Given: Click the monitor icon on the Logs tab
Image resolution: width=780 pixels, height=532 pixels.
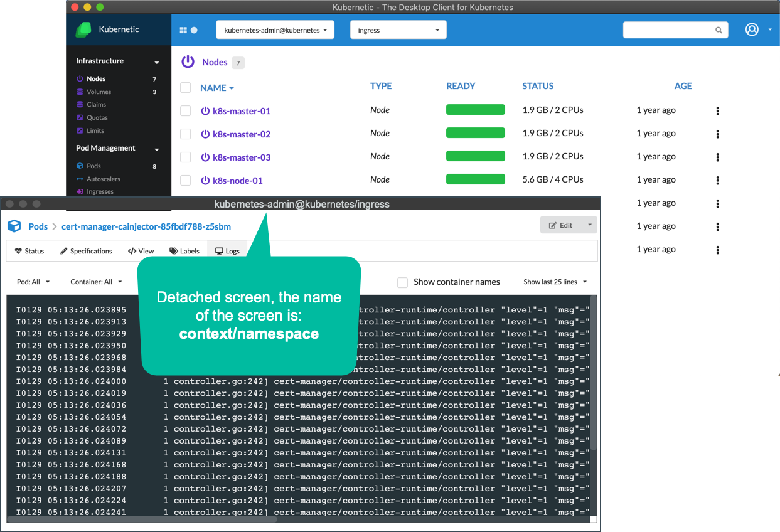Looking at the screenshot, I should 219,251.
